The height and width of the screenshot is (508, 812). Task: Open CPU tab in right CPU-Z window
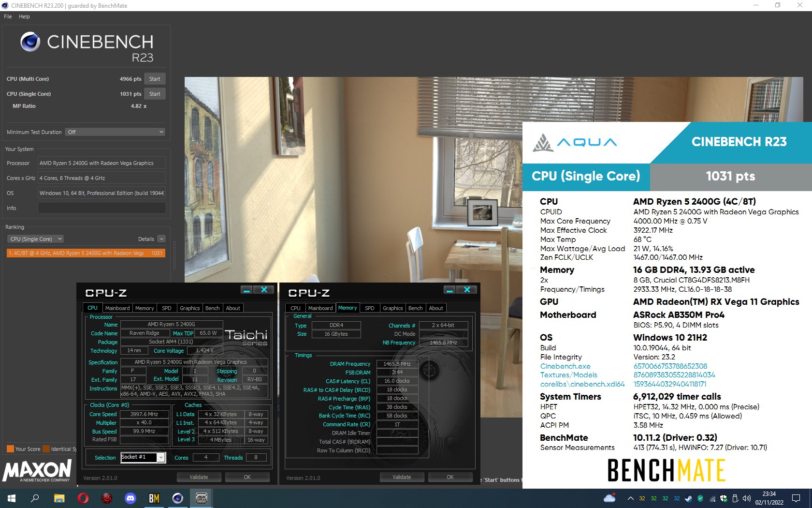coord(295,308)
